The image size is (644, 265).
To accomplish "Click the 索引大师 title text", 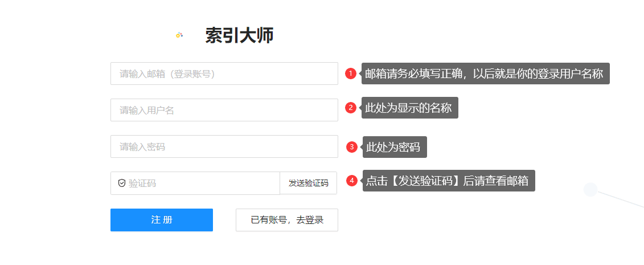I will point(240,36).
